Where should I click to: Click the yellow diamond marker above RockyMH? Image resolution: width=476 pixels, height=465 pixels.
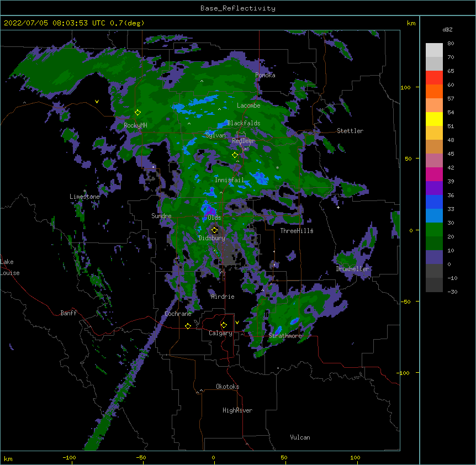(137, 112)
